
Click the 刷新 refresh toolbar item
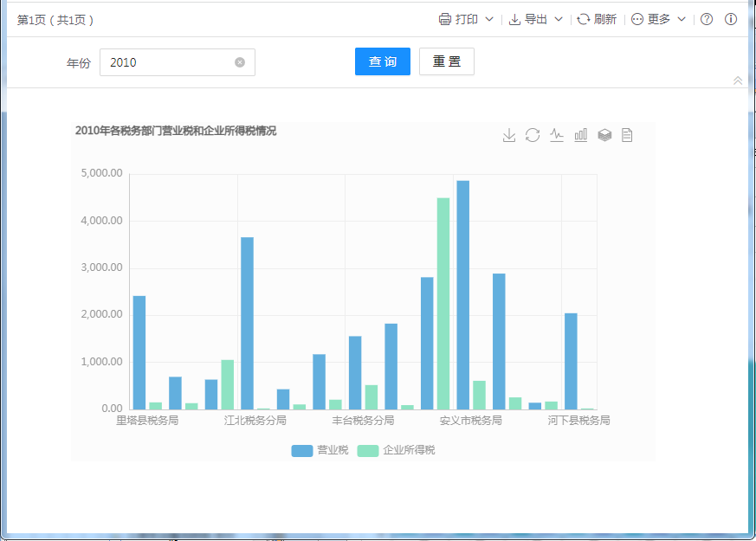pos(597,19)
